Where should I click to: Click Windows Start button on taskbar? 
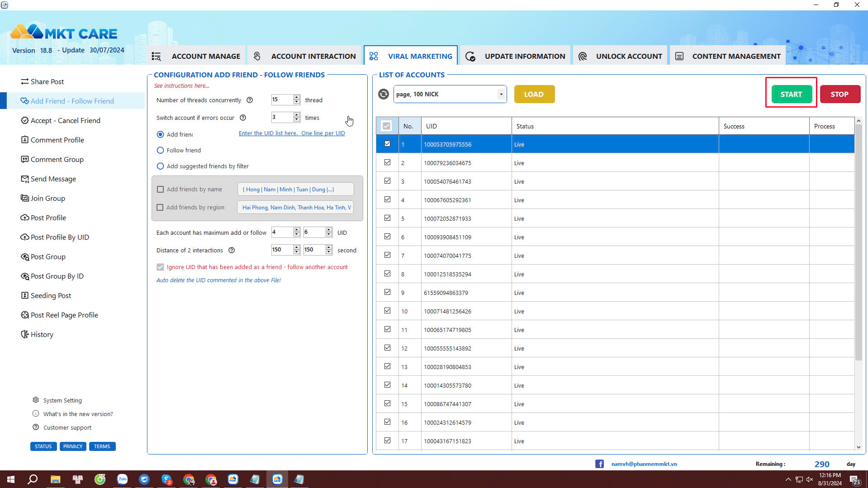point(11,479)
